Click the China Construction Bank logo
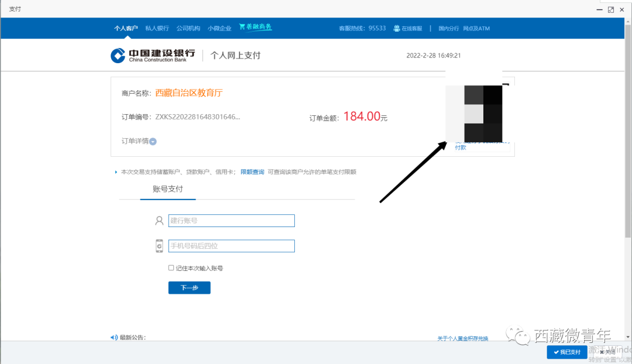The width and height of the screenshot is (632, 364). click(x=152, y=56)
